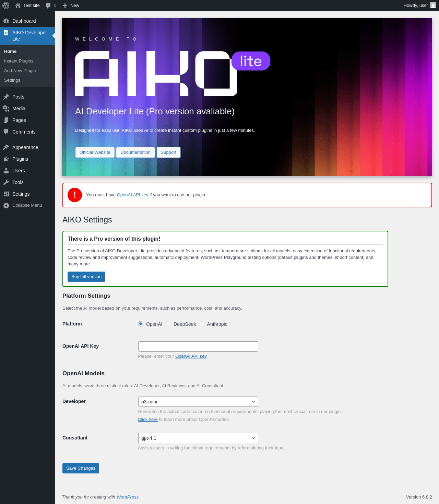Image resolution: width=439 pixels, height=504 pixels.
Task: Open Tools menu item
Action: (27, 182)
